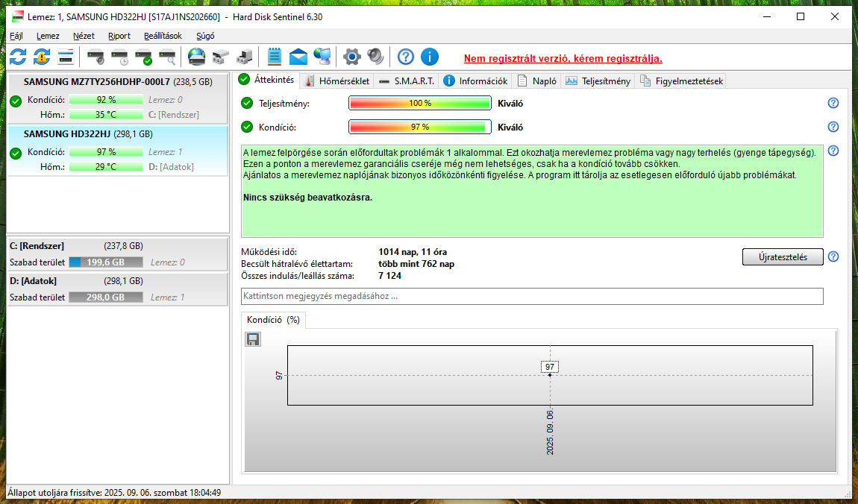Switch to the Áttekintés tab

tap(266, 80)
